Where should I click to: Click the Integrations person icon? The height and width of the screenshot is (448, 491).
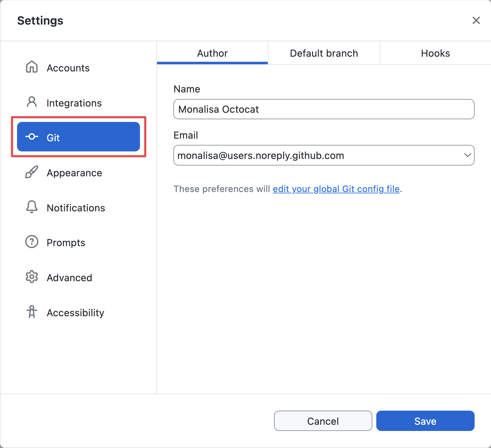[x=31, y=103]
